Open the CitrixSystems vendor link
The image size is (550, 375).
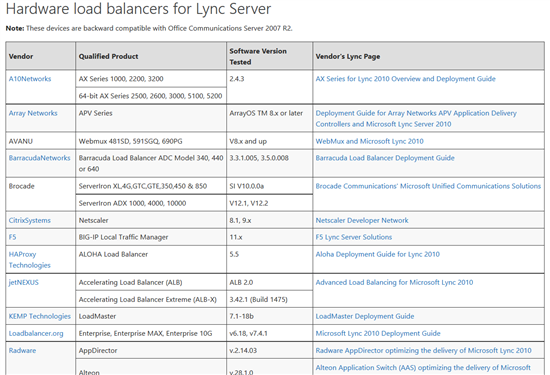30,221
